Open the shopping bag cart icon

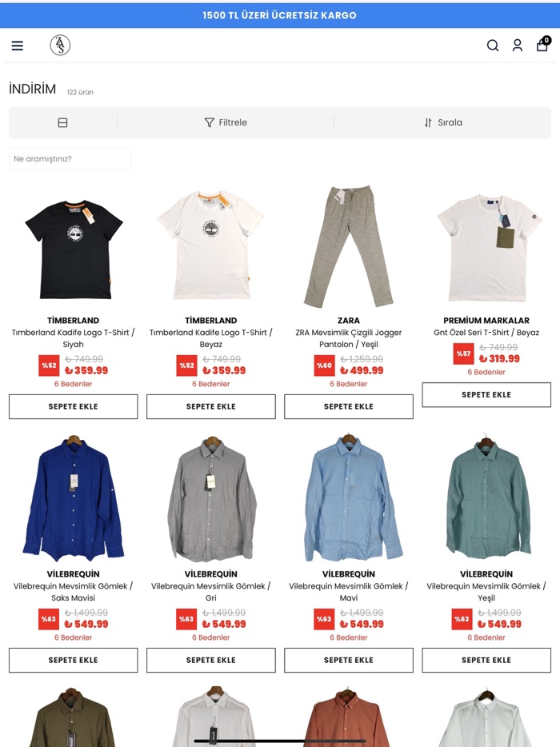click(x=543, y=44)
